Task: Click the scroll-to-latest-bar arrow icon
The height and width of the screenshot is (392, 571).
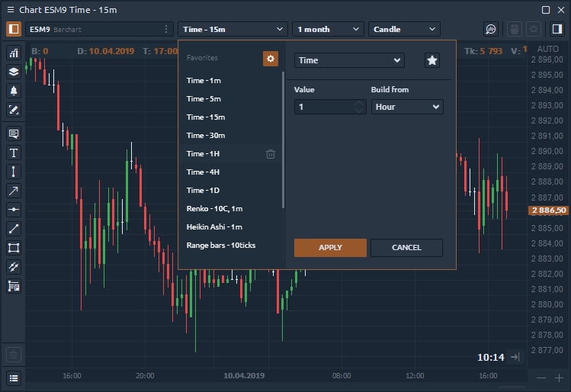Action: [515, 357]
